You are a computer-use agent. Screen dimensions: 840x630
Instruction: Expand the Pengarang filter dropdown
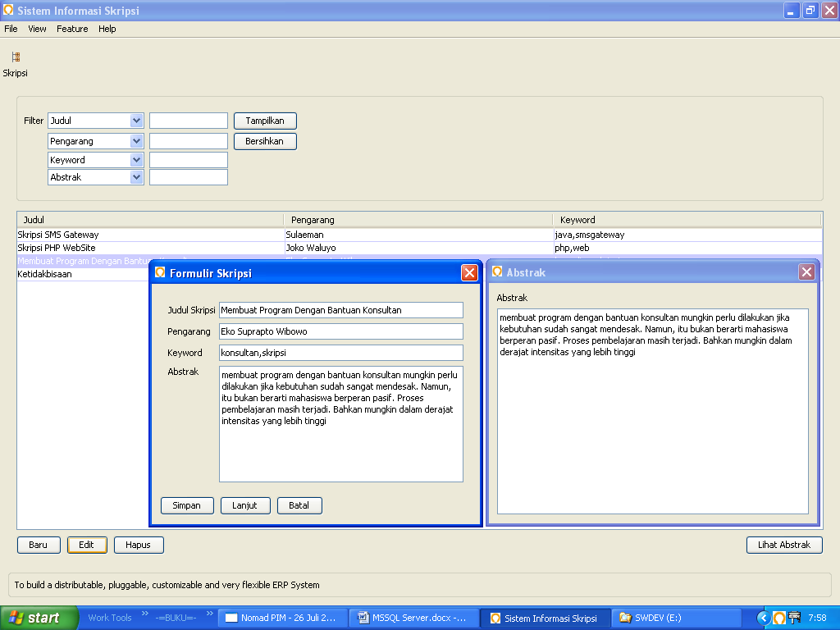[137, 141]
